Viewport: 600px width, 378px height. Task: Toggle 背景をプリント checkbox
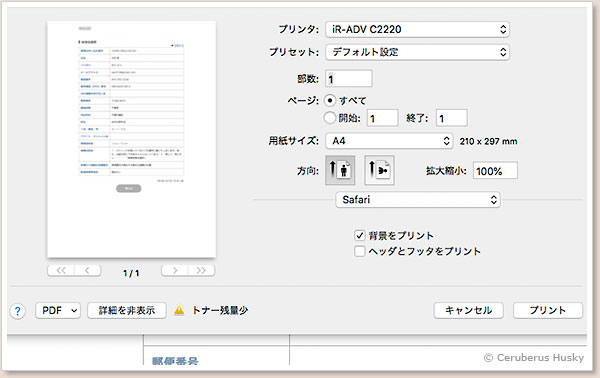coord(359,235)
